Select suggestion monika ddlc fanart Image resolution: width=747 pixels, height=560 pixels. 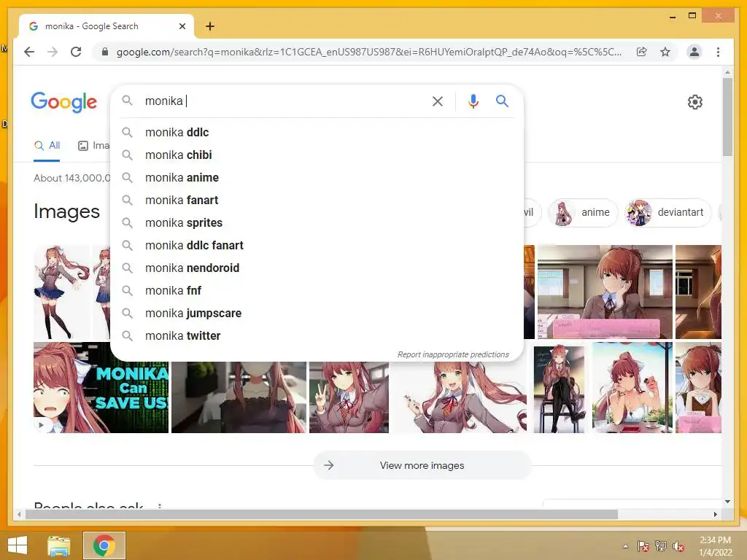pyautogui.click(x=317, y=245)
